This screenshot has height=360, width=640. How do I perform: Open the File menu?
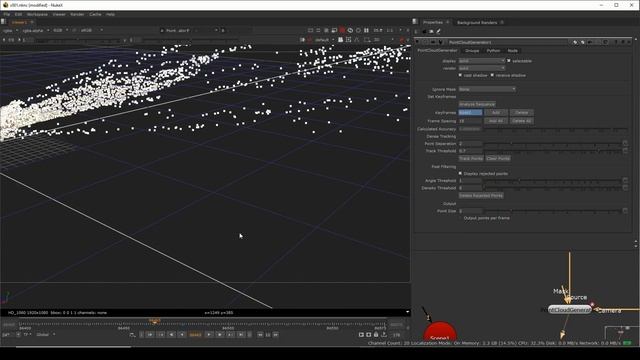coord(7,14)
